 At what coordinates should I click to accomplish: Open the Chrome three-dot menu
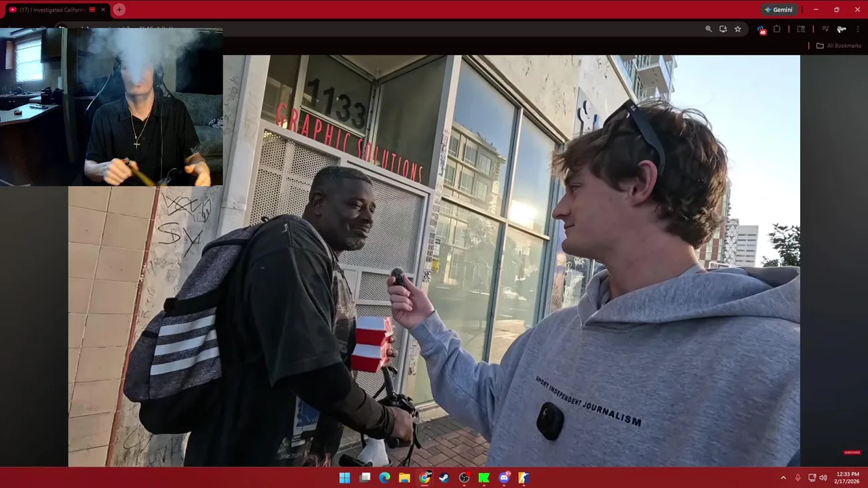click(858, 29)
